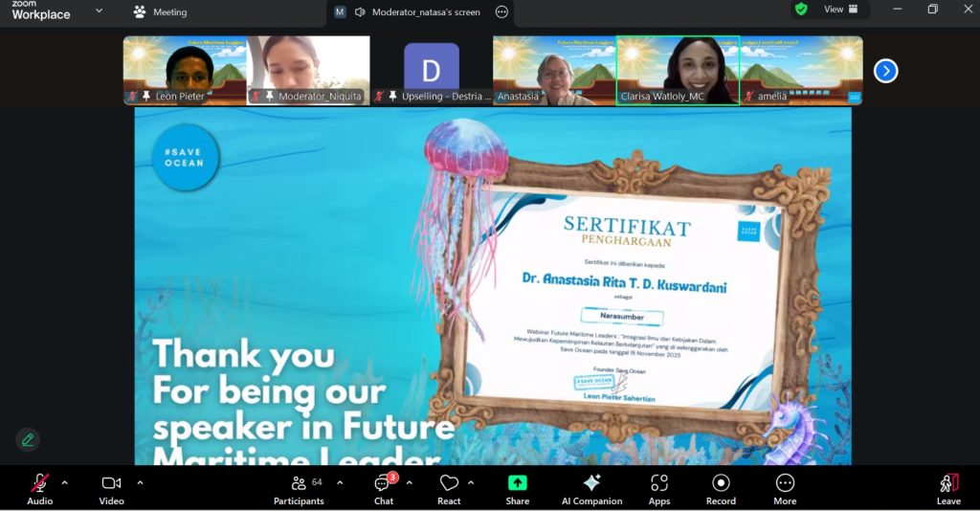980x511 pixels.
Task: Toggle the annotation pencil on the shared screen
Action: click(x=28, y=439)
